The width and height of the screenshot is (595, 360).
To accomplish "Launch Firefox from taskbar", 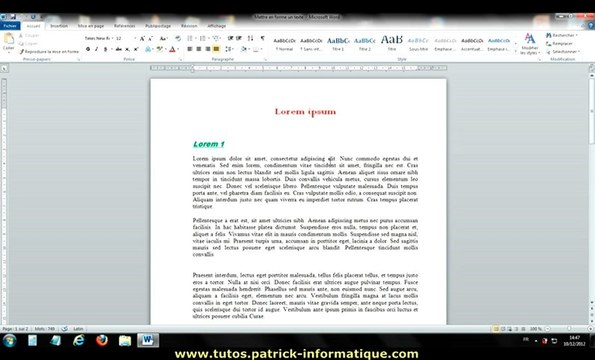I will pyautogui.click(x=102, y=340).
